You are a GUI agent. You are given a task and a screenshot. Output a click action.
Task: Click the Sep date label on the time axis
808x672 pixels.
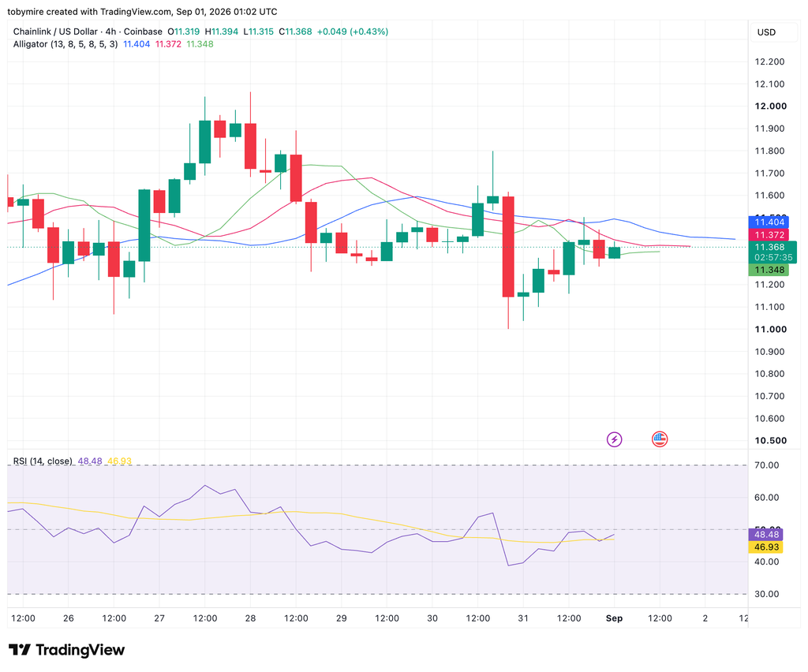click(x=614, y=618)
